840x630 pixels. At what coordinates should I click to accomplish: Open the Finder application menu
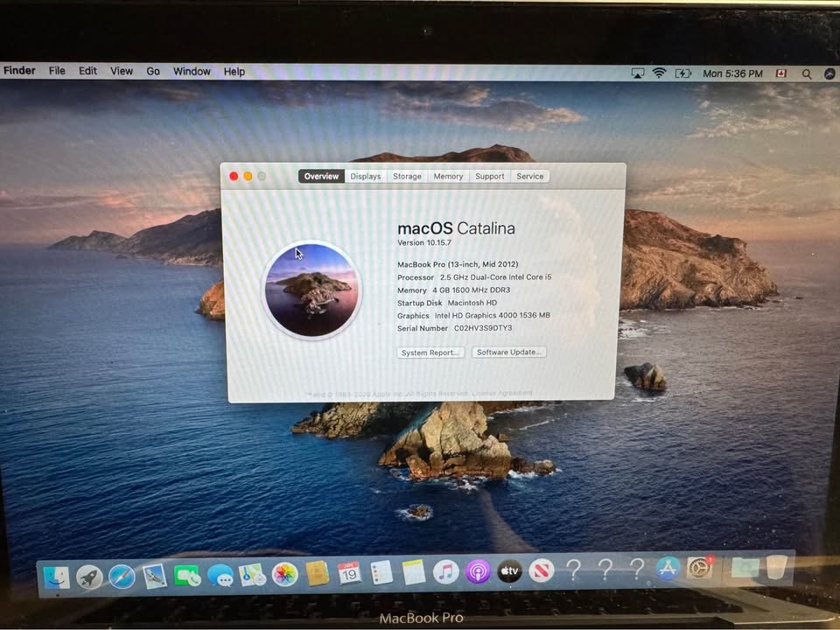point(19,71)
